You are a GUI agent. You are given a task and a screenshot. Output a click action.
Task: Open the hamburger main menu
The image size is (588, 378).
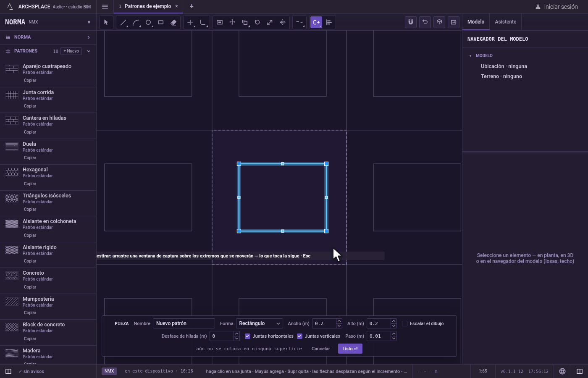point(105,6)
